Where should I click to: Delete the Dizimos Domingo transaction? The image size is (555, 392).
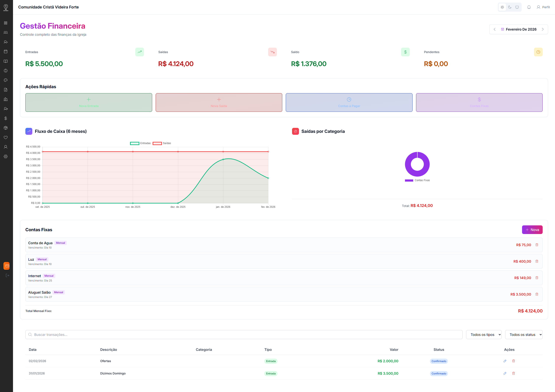point(513,373)
